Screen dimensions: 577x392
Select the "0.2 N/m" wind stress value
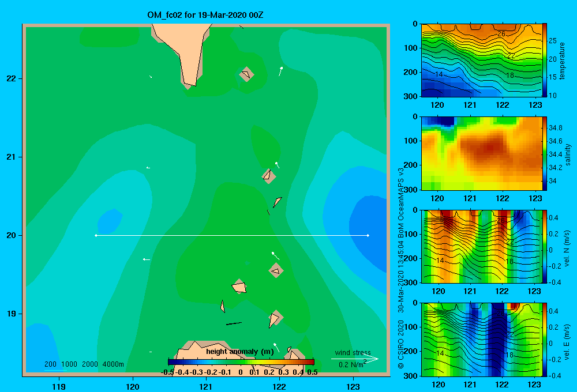click(x=351, y=364)
